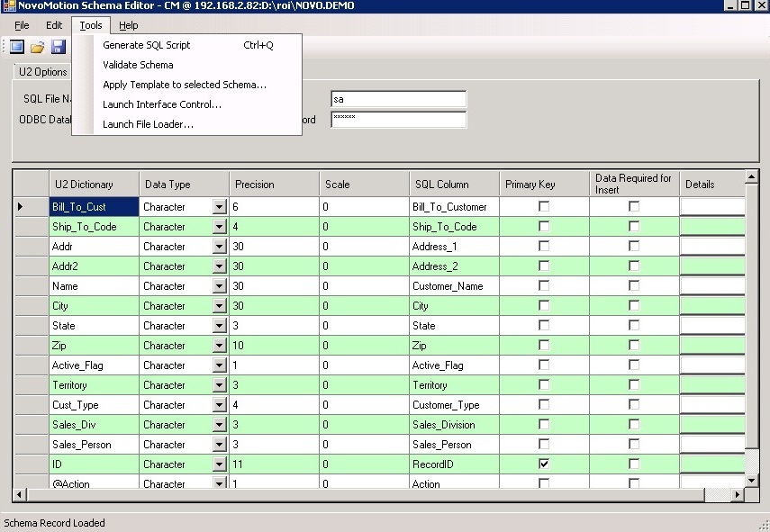770x532 pixels.
Task: Select Generate SQL Script from Tools menu
Action: pyautogui.click(x=147, y=45)
